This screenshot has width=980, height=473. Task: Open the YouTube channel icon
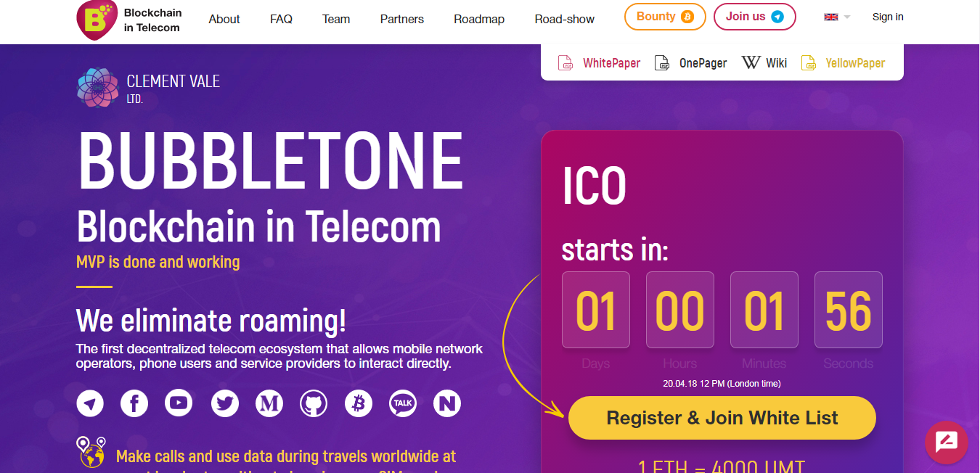179,403
